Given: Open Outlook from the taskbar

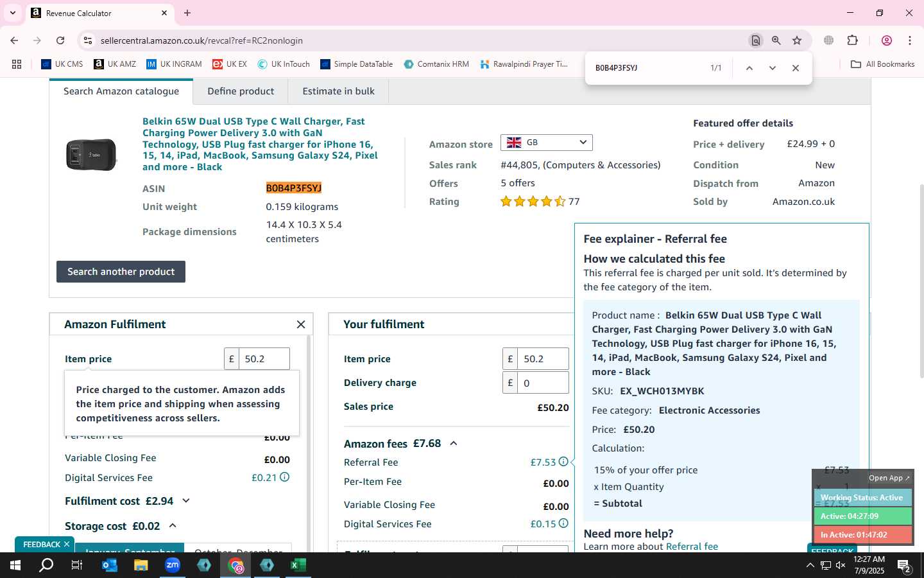Looking at the screenshot, I should [x=110, y=565].
